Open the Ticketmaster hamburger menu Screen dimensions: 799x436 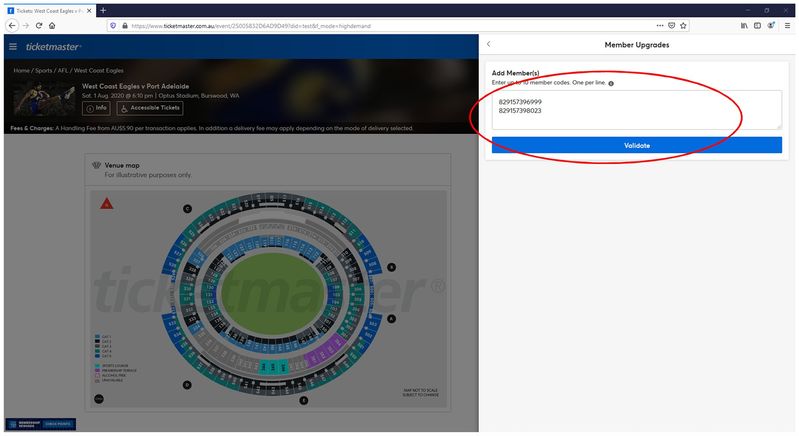click(13, 46)
